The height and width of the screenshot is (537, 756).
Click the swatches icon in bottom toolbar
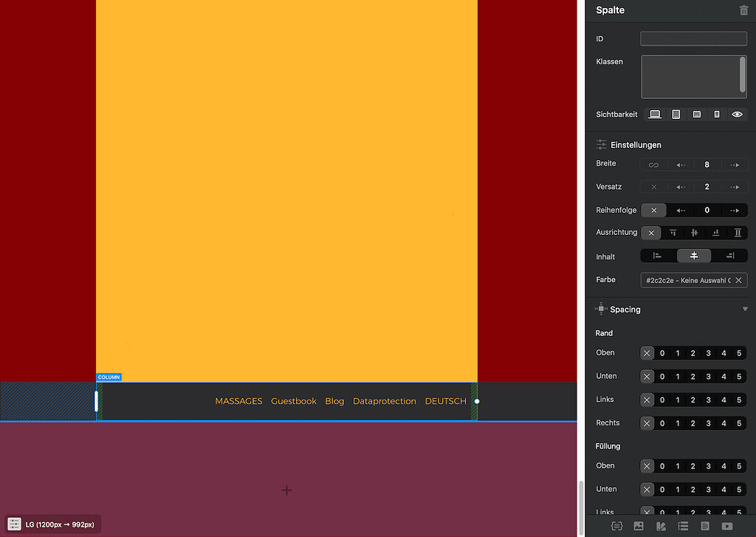[661, 527]
